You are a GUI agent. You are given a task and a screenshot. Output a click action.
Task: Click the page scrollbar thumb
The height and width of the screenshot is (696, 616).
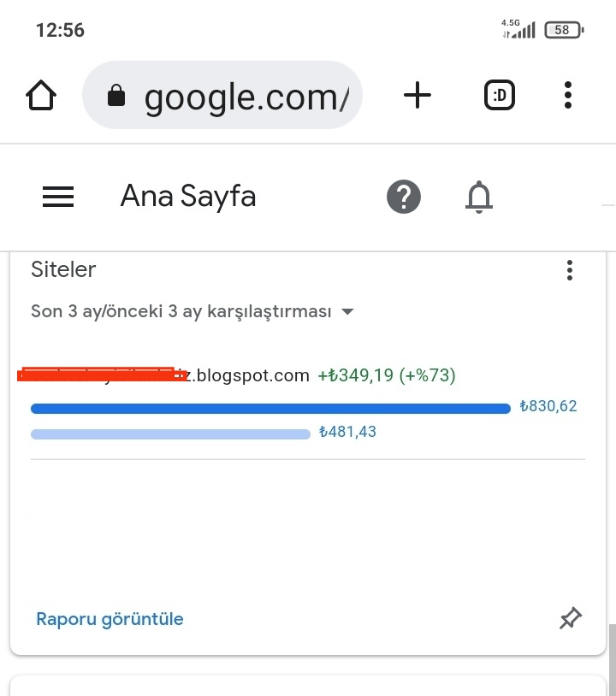(613, 660)
